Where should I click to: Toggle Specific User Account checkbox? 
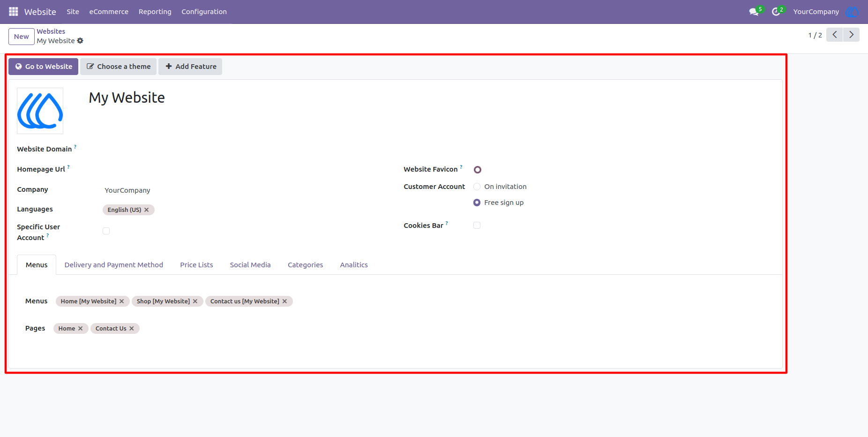coord(106,231)
